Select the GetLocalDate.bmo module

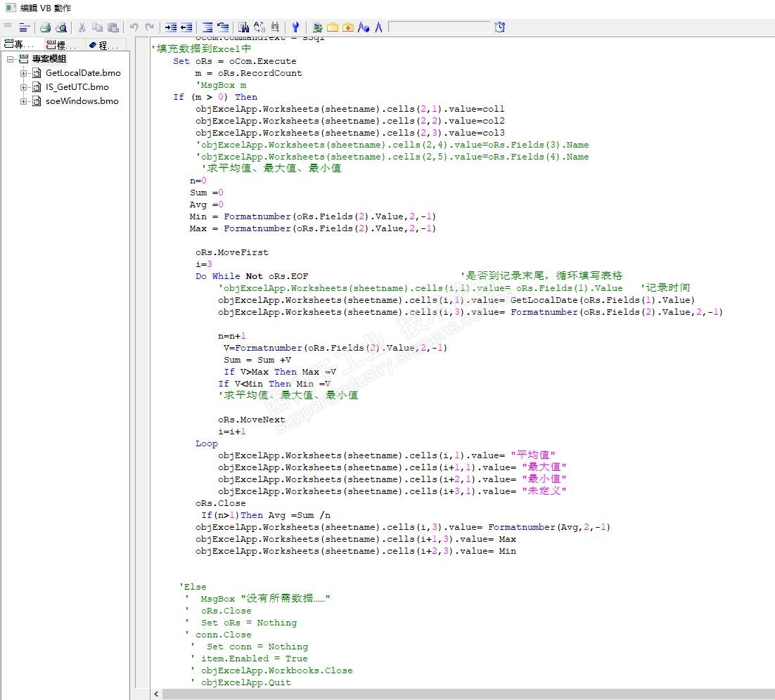(83, 73)
